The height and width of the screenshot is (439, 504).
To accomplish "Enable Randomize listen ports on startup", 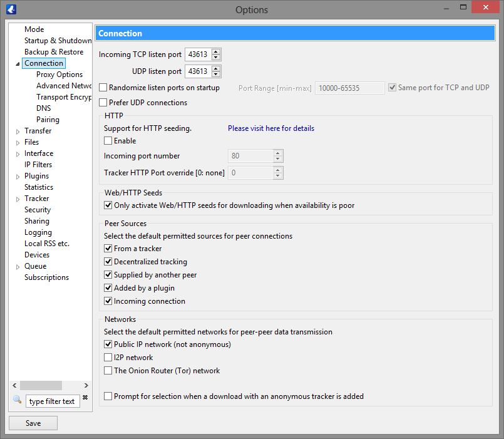I will tap(104, 88).
